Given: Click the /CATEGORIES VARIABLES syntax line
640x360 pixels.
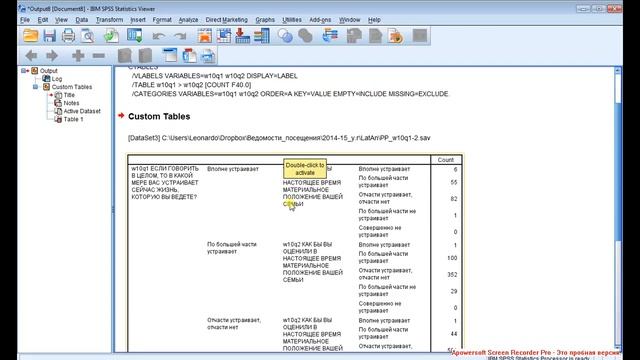Looking at the screenshot, I should click(x=290, y=94).
